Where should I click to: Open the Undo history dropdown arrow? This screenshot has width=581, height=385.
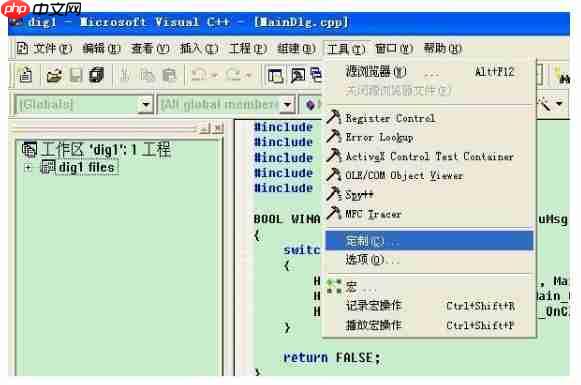pos(215,76)
